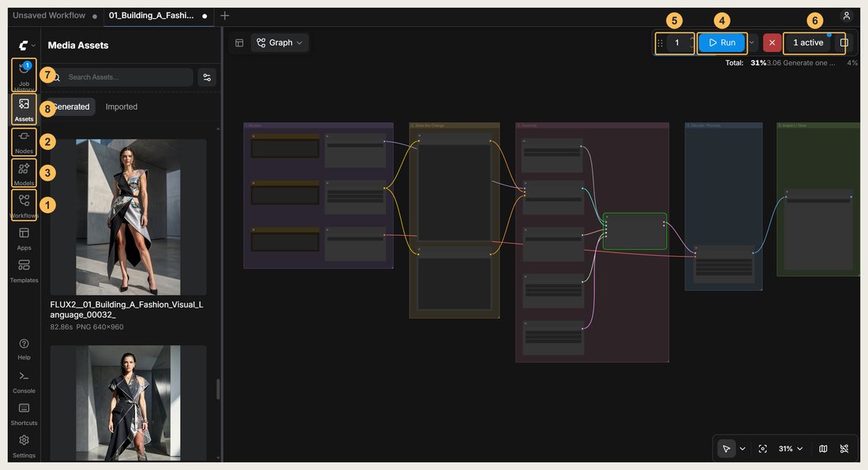This screenshot has height=470, width=868.
Task: Select the green highlighted running node
Action: click(634, 232)
